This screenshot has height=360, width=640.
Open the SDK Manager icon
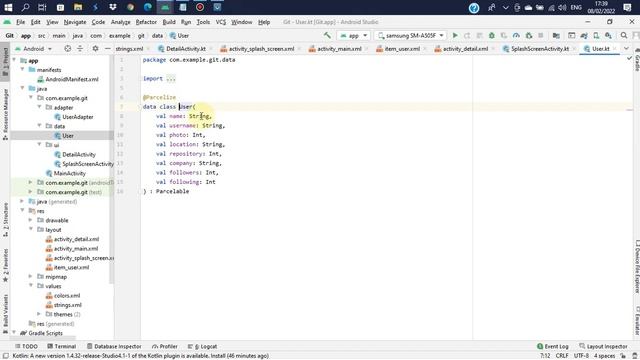(x=608, y=36)
